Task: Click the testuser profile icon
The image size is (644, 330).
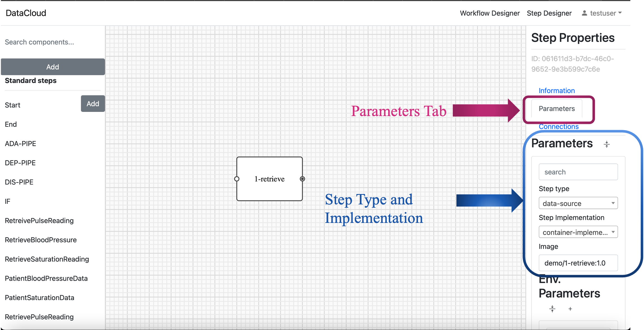Action: pyautogui.click(x=584, y=13)
